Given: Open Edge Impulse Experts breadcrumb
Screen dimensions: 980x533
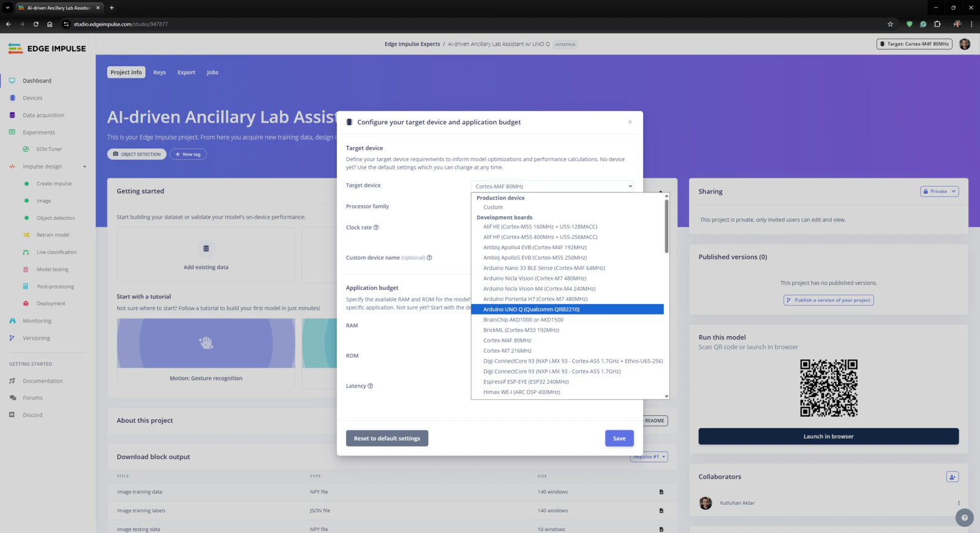Looking at the screenshot, I should [x=412, y=44].
